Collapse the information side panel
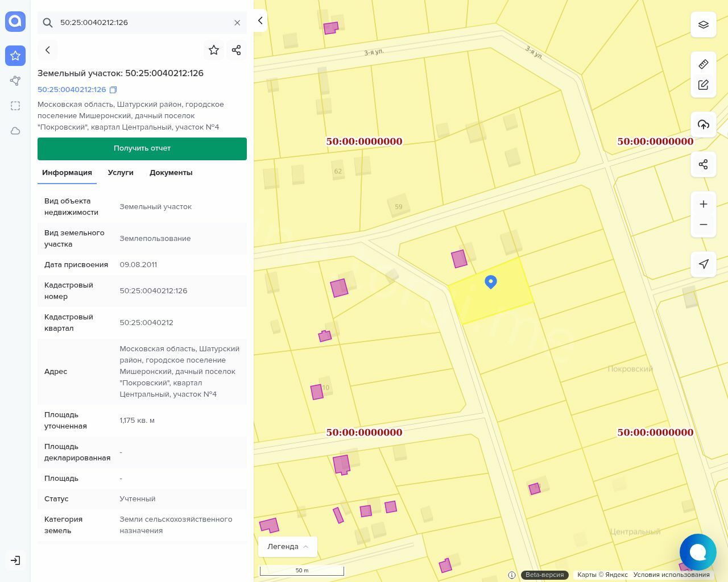Screen dimensions: 728x582 pos(260,21)
